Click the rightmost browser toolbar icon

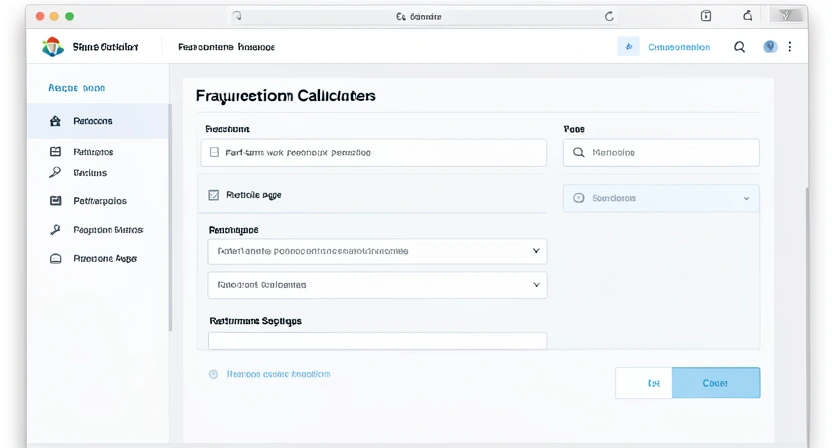coord(786,15)
